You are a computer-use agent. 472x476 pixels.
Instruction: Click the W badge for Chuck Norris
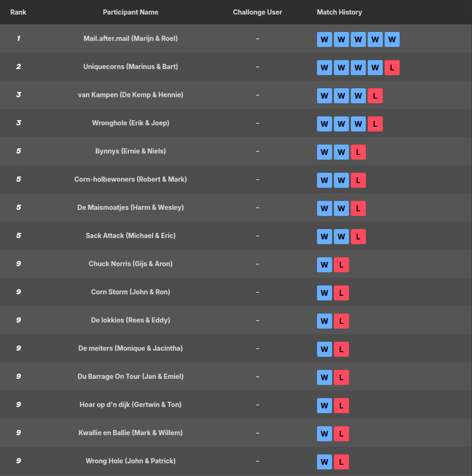click(x=324, y=265)
